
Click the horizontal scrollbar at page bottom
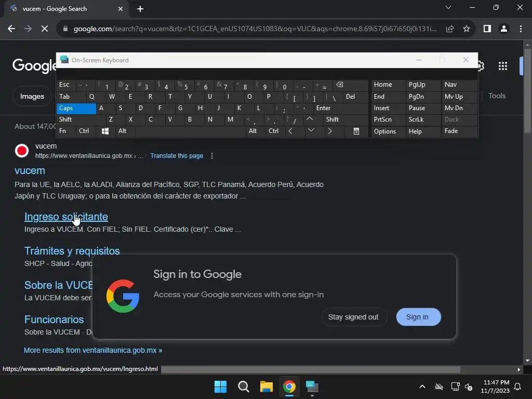tap(311, 369)
